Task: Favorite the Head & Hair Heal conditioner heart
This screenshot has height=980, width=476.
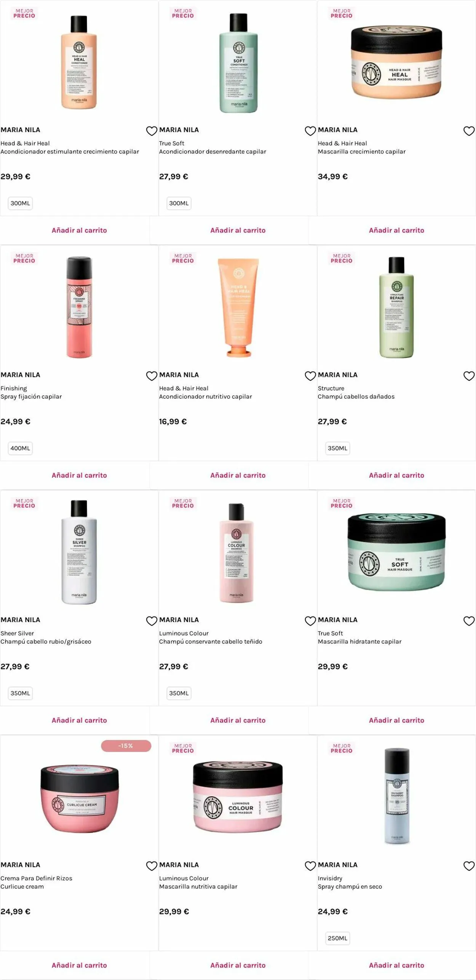Action: [152, 131]
